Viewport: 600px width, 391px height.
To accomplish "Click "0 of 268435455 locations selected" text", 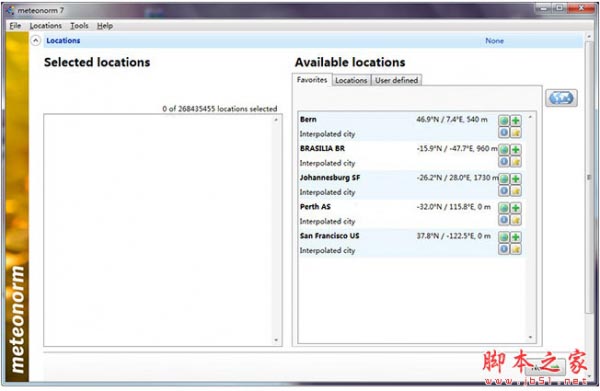I will [x=220, y=109].
